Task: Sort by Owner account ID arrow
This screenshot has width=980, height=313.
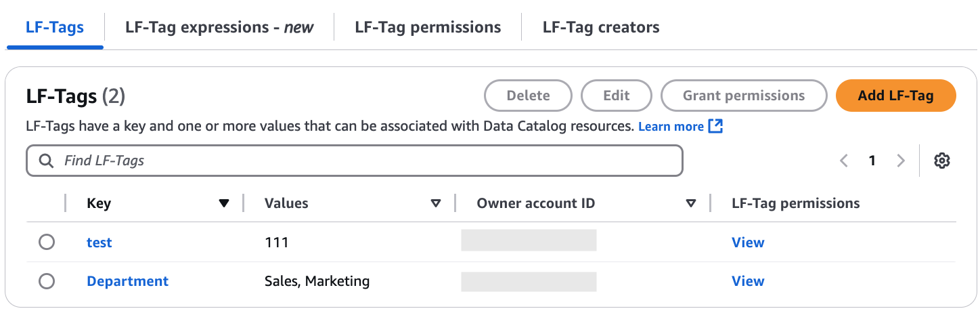Action: click(x=691, y=203)
